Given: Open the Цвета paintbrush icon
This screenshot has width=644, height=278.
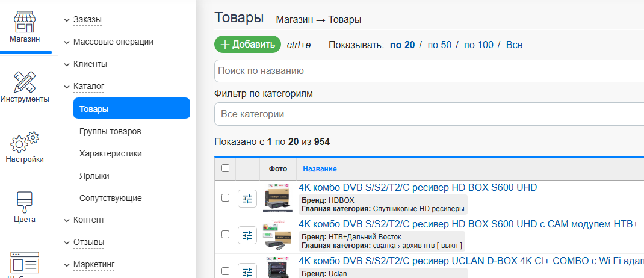Looking at the screenshot, I should pyautogui.click(x=25, y=202).
